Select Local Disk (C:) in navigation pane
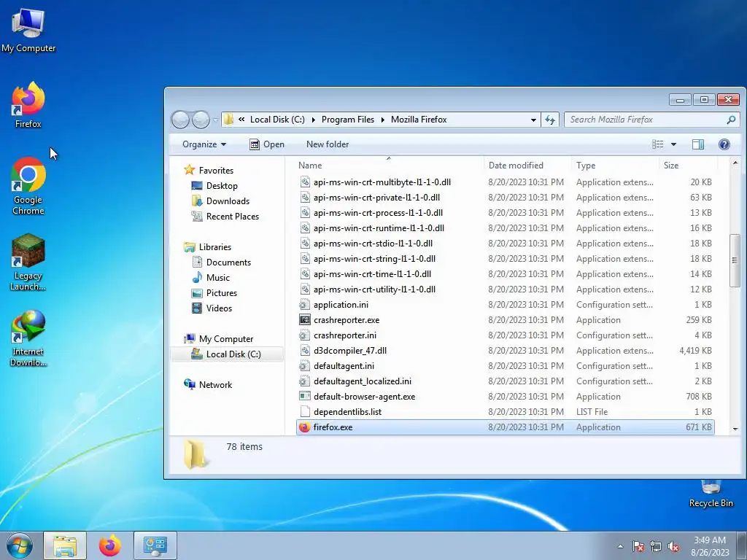 tap(227, 354)
